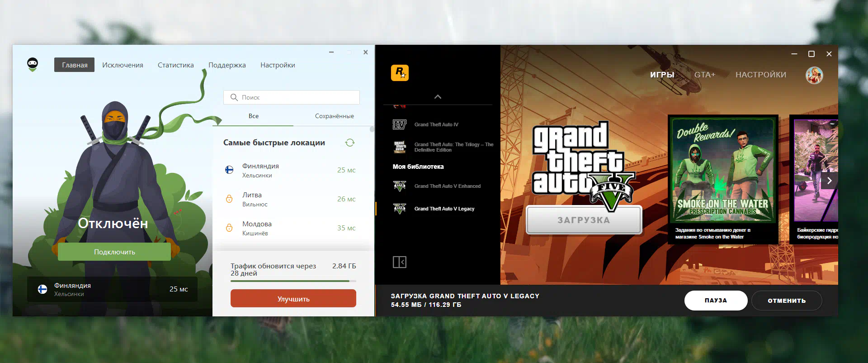Switch to the Сохранённые locations tab

pyautogui.click(x=335, y=116)
